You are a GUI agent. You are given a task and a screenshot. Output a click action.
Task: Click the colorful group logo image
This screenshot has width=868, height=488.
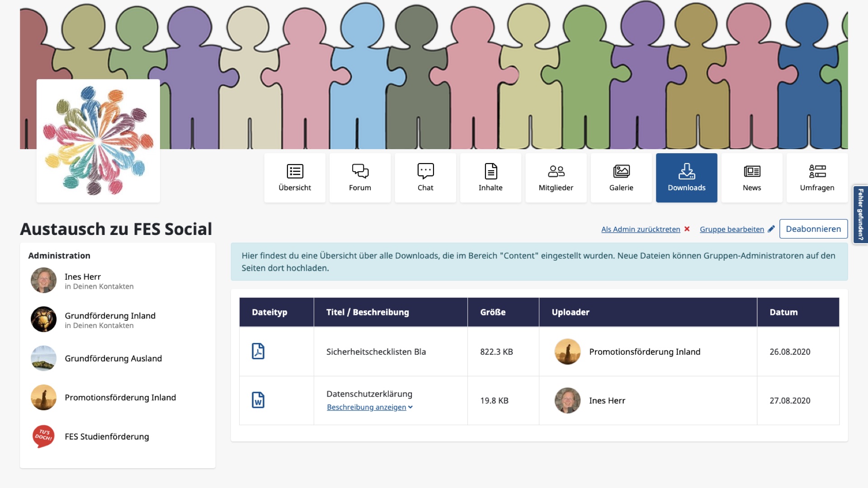coord(98,141)
